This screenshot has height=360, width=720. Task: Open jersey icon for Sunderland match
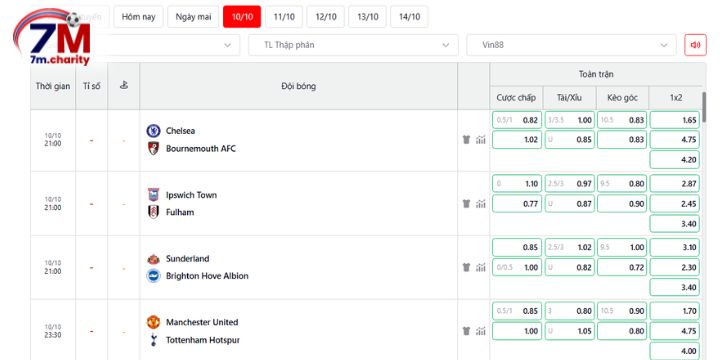tap(467, 267)
